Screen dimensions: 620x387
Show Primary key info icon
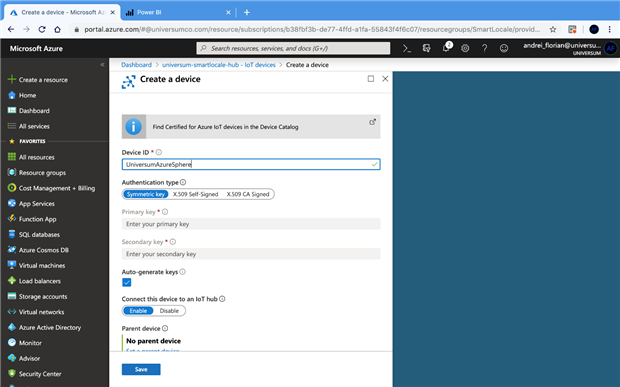coord(165,212)
